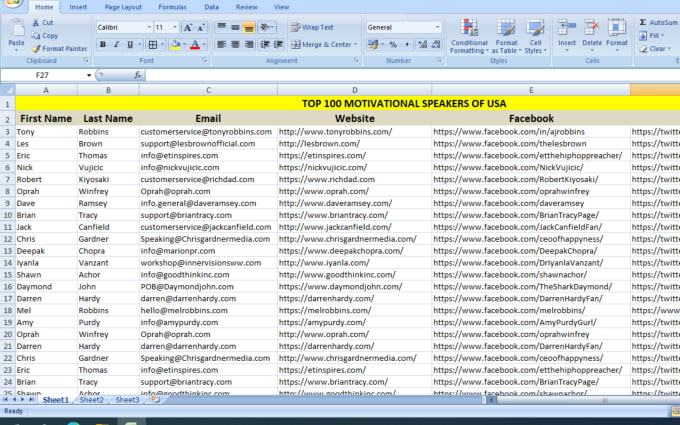The height and width of the screenshot is (425, 680).
Task: Toggle Middle Align
Action: pyautogui.click(x=235, y=27)
